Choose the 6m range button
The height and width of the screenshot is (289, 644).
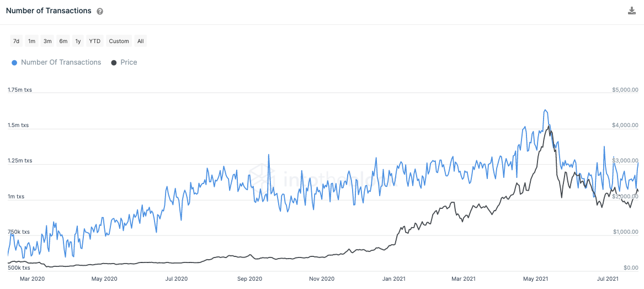63,41
